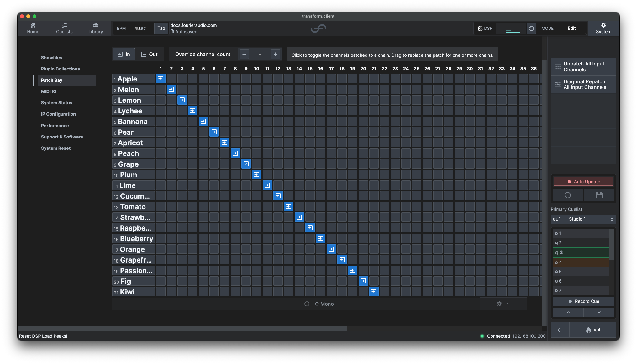Open Showfiles in the sidebar
The width and height of the screenshot is (637, 364).
(x=51, y=58)
